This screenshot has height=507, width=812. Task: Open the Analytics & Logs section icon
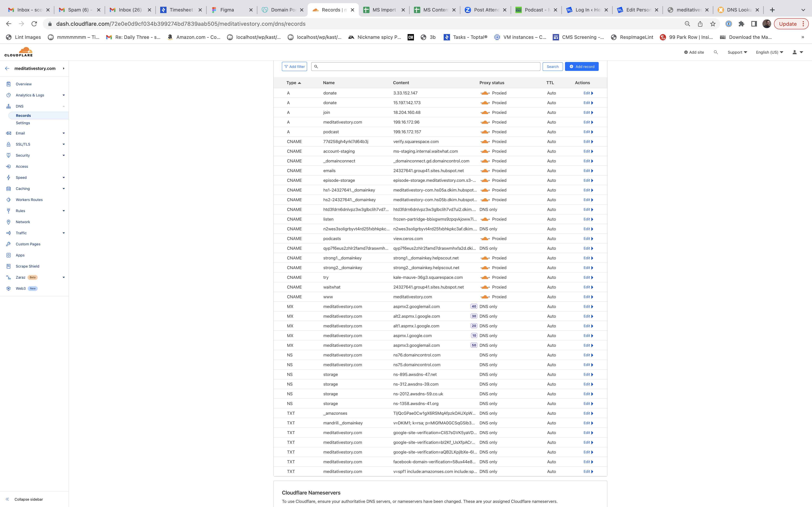8,95
